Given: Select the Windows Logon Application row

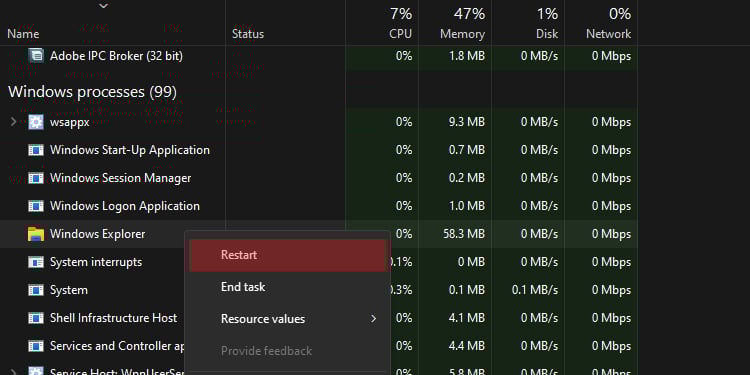Looking at the screenshot, I should pos(319,206).
